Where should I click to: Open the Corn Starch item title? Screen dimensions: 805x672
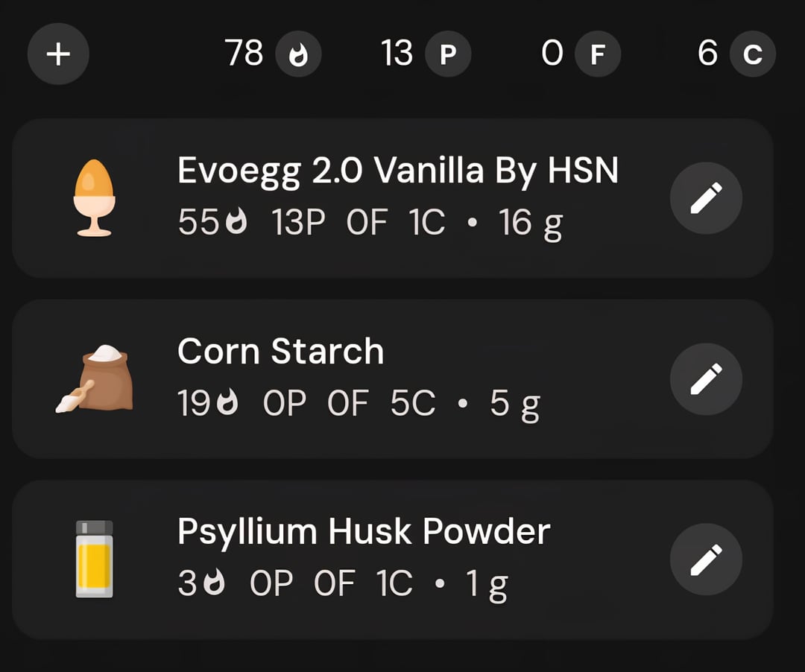(280, 352)
